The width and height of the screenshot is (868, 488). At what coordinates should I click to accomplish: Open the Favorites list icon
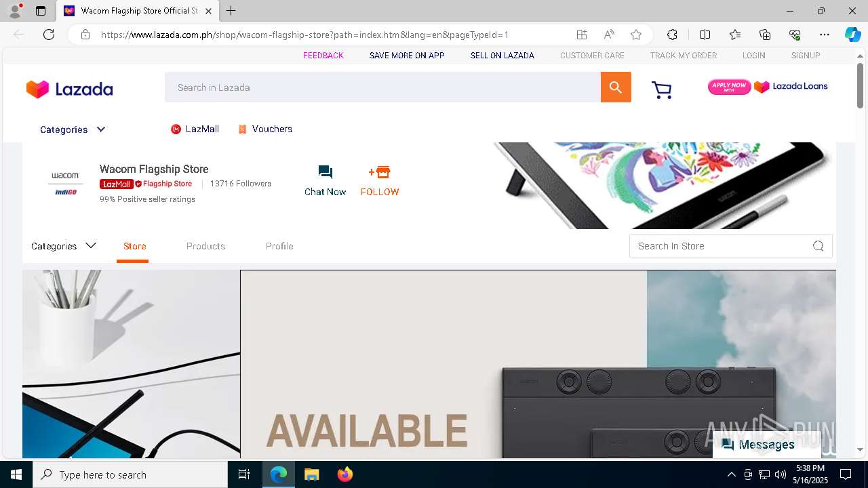pyautogui.click(x=735, y=35)
